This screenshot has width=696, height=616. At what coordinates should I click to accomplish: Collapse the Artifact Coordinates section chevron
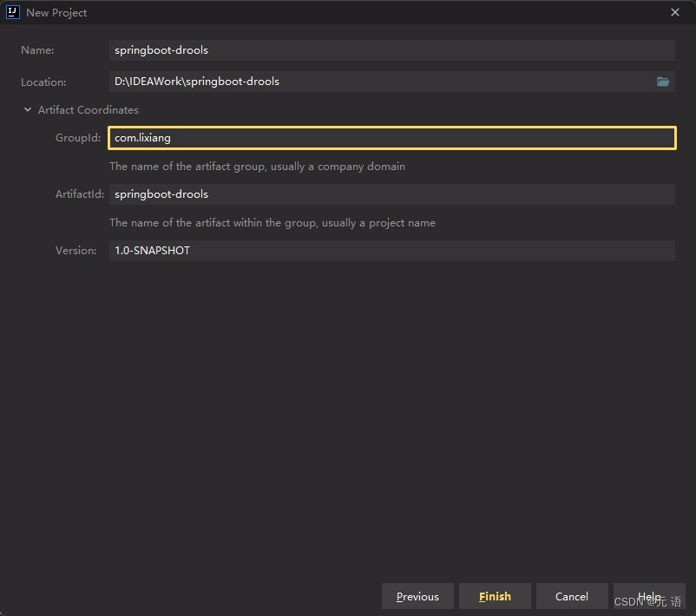click(28, 110)
